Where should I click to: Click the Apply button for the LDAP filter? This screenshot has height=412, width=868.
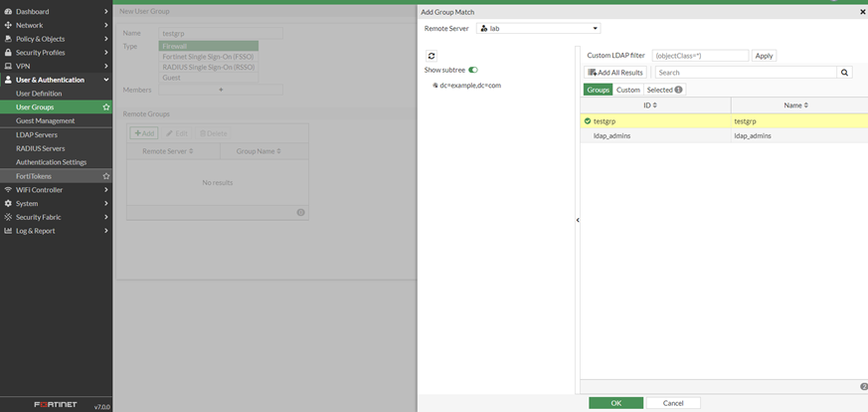click(764, 56)
